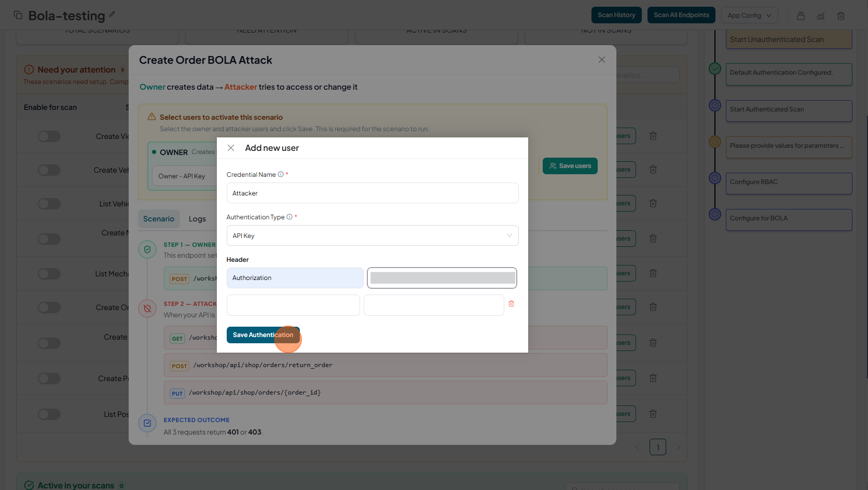
Task: Expand the App Config dropdown
Action: point(749,16)
